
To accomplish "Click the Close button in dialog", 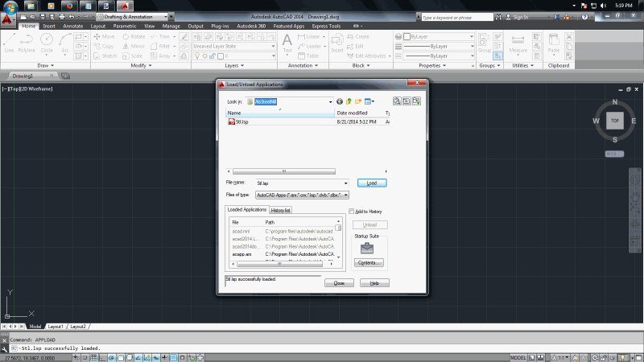I will coord(339,283).
